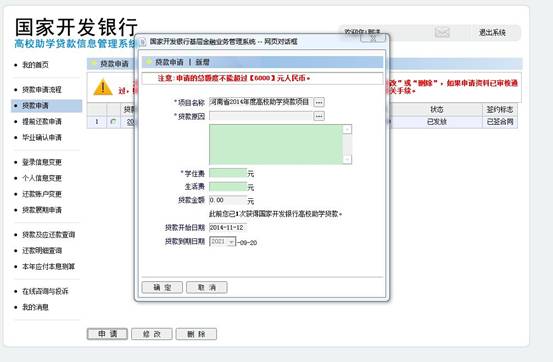Screen dimensions: 553x362
Task: Click into green loan reason textarea
Action: (x=276, y=144)
